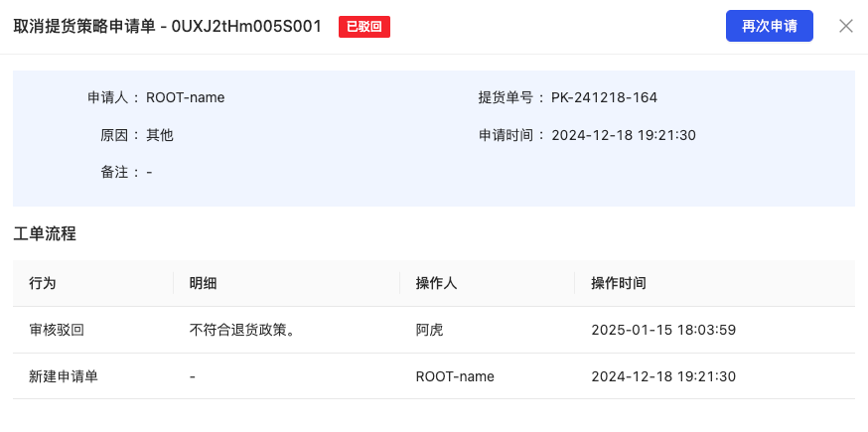The width and height of the screenshot is (868, 432).
Task: Click the 明细 column header
Action: (x=203, y=283)
